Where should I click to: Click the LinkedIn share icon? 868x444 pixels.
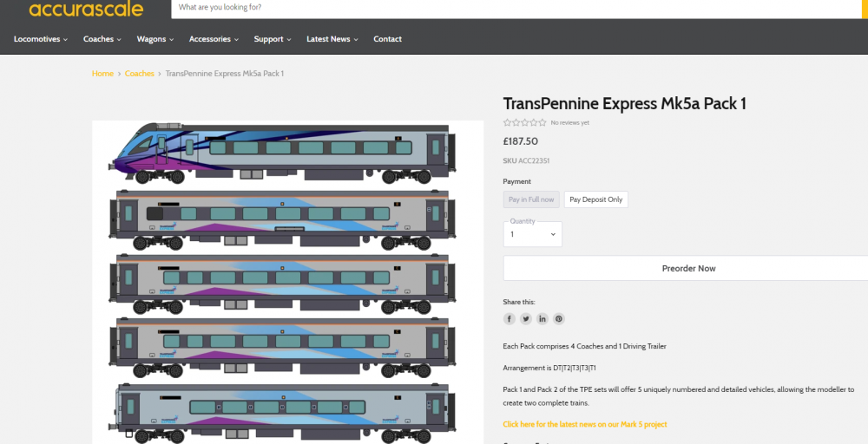coord(542,319)
